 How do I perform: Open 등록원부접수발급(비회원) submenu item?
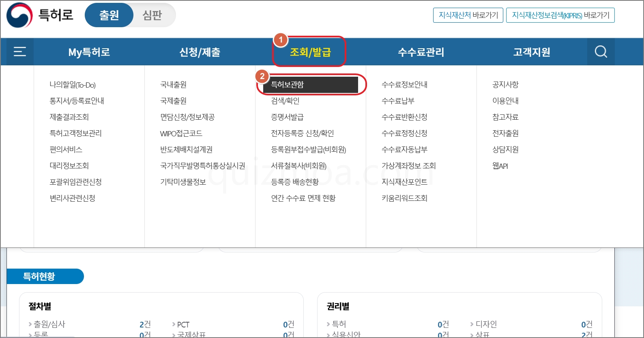pos(308,150)
